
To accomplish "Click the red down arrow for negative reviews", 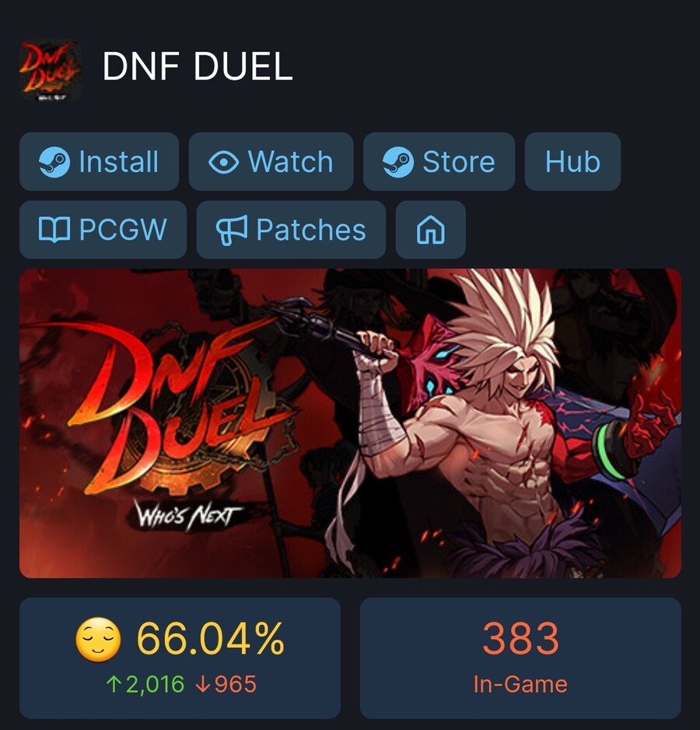I will pos(203,684).
